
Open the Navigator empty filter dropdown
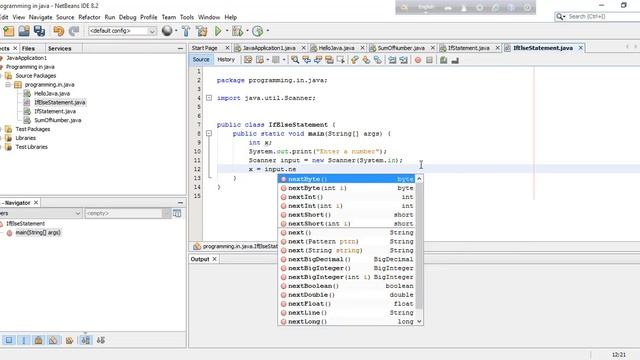point(166,213)
